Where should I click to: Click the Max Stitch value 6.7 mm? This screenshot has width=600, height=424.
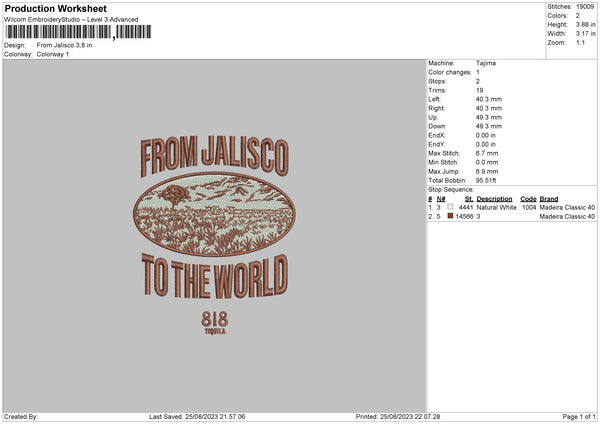(487, 153)
